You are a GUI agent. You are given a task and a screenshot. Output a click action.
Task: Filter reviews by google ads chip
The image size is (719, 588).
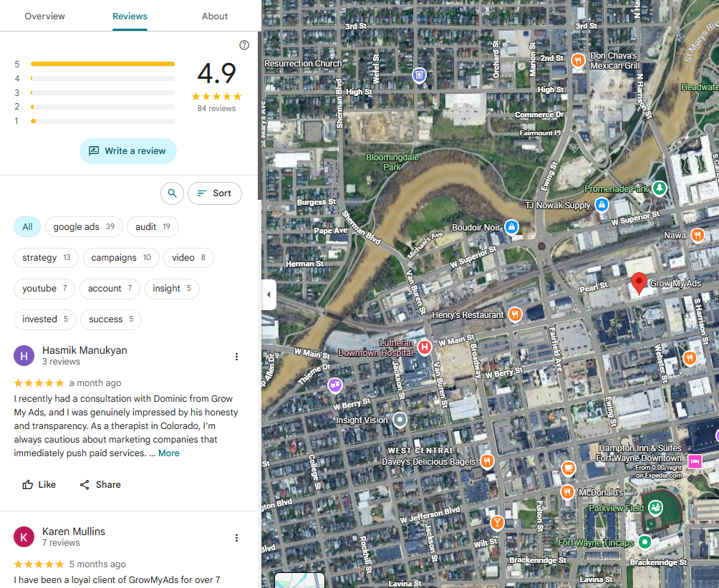pyautogui.click(x=84, y=226)
